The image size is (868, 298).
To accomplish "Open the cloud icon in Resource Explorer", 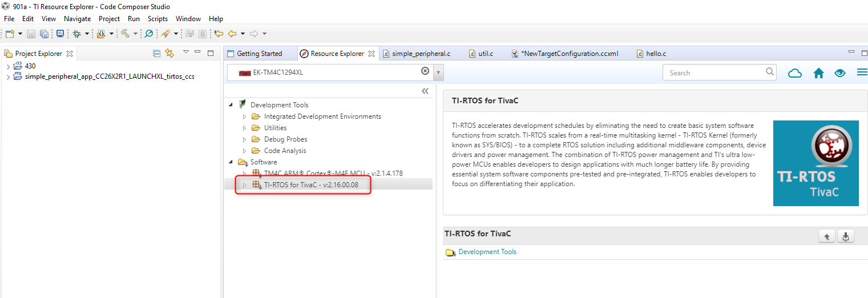I will coord(794,73).
